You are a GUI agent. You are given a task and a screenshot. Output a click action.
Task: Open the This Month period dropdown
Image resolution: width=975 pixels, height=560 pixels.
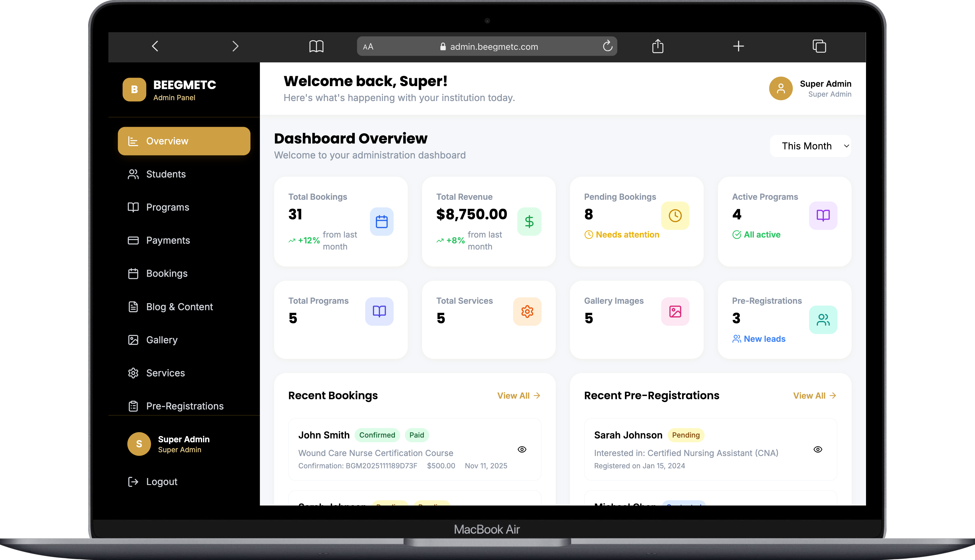811,146
